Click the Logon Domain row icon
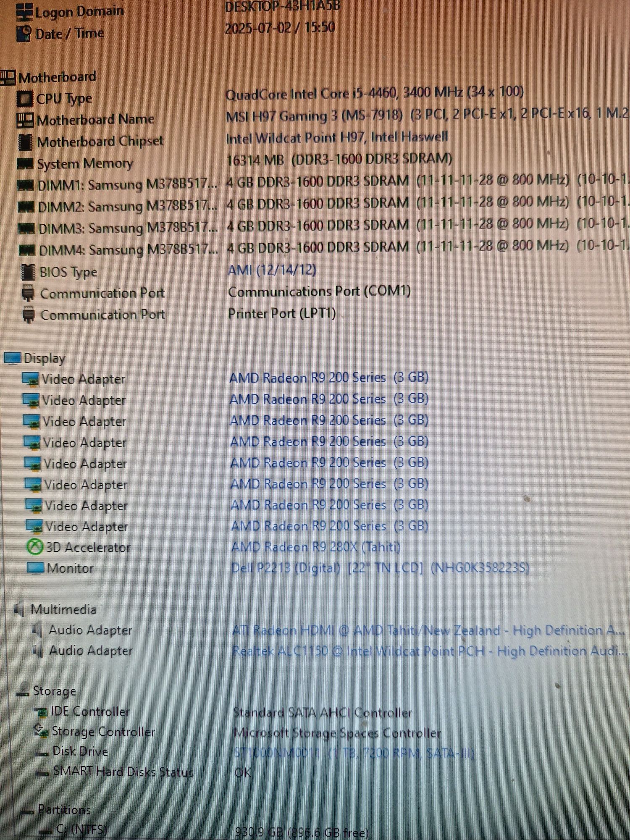 click(24, 11)
